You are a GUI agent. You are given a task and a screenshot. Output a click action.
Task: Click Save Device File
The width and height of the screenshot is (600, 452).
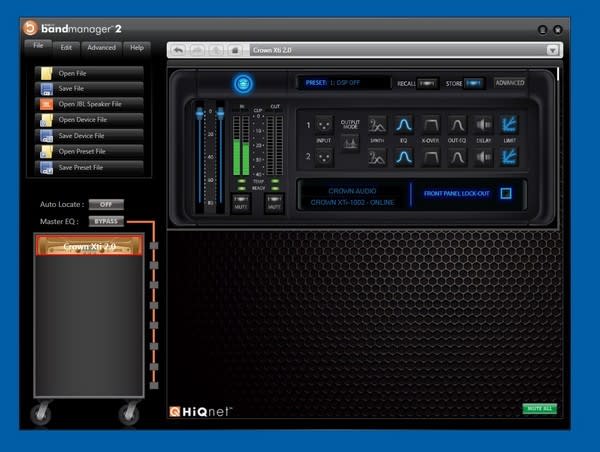[x=89, y=136]
